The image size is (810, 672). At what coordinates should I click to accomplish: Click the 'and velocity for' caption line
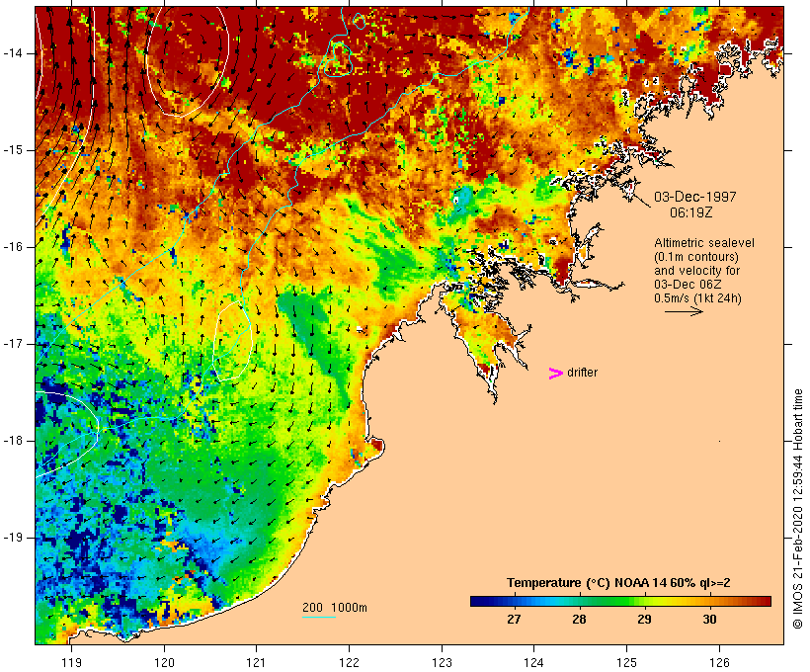point(696,271)
